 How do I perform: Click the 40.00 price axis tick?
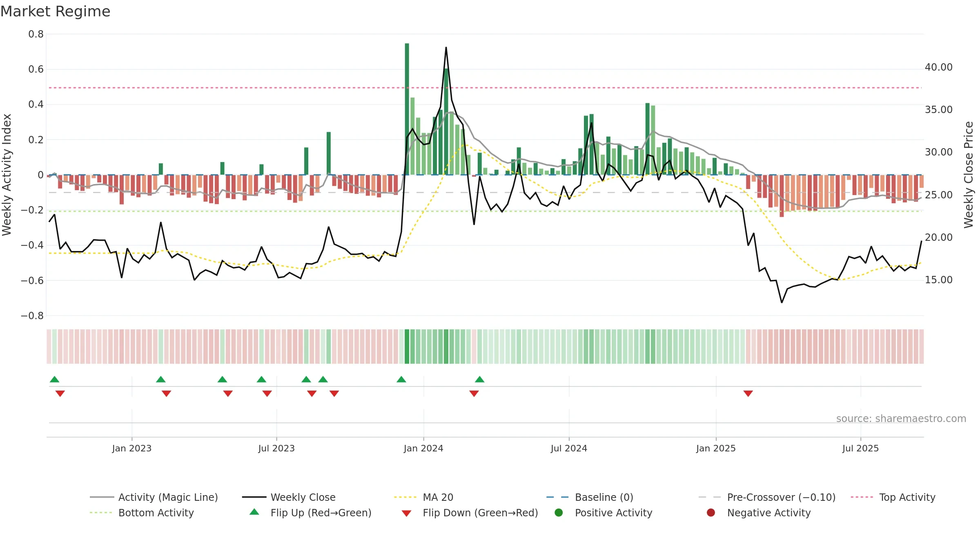click(x=939, y=67)
